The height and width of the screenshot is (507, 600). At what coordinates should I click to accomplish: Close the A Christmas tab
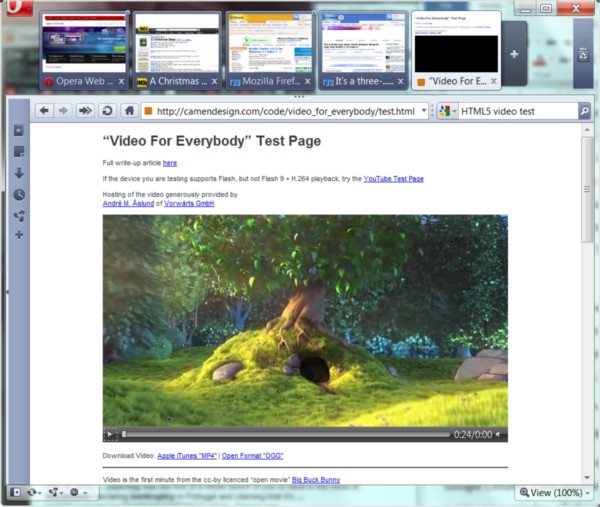point(214,81)
